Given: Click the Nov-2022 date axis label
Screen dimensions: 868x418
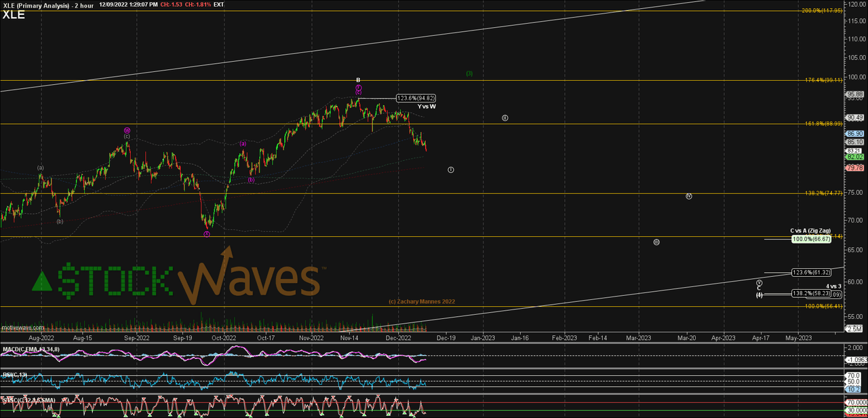Looking at the screenshot, I should point(311,337).
